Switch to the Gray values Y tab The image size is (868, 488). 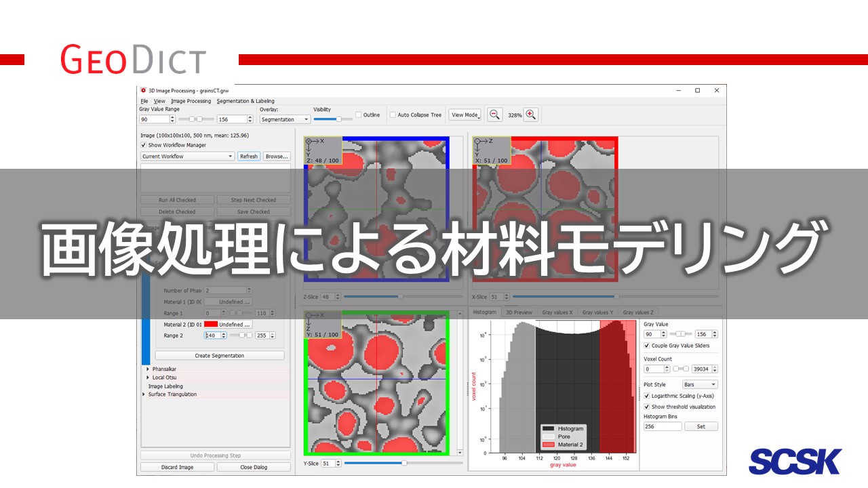coord(597,312)
